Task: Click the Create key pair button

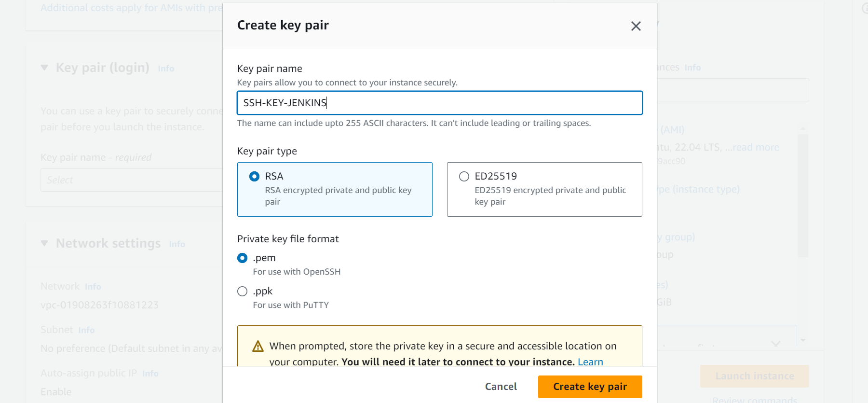Action: 590,387
